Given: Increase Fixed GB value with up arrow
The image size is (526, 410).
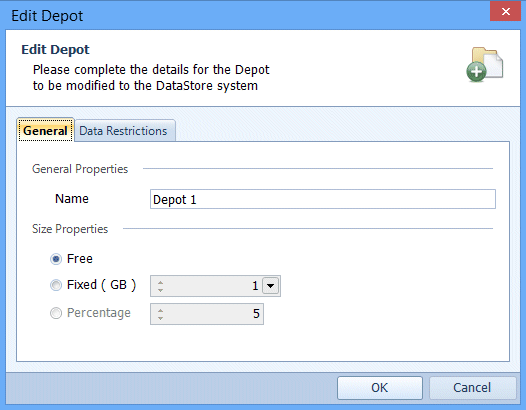Looking at the screenshot, I should (x=160, y=283).
